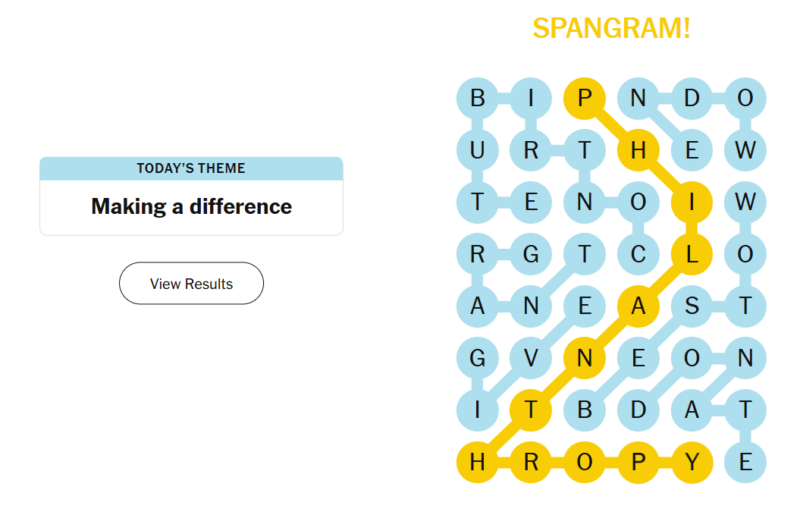Tap the yellow letter Y tile

691,462
